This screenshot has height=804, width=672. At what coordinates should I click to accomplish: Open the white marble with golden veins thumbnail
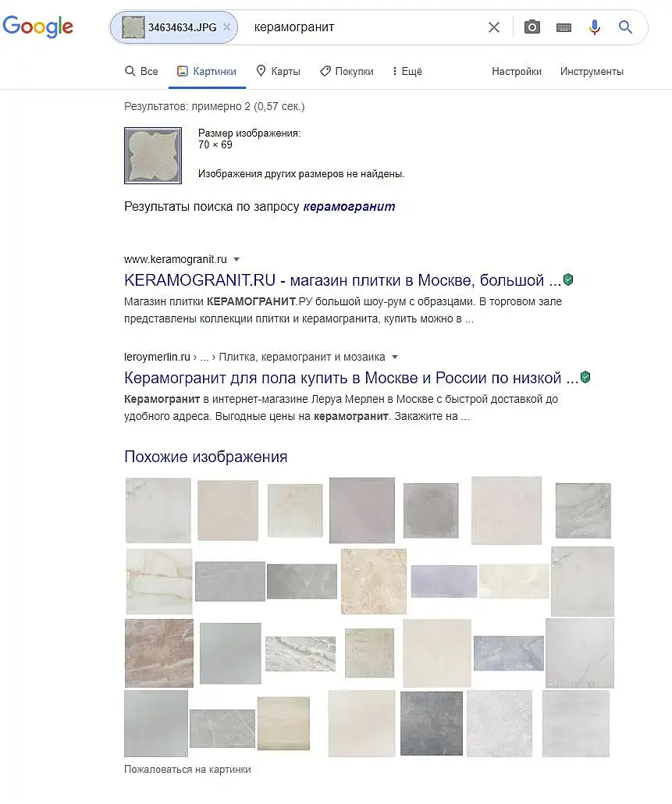(159, 581)
